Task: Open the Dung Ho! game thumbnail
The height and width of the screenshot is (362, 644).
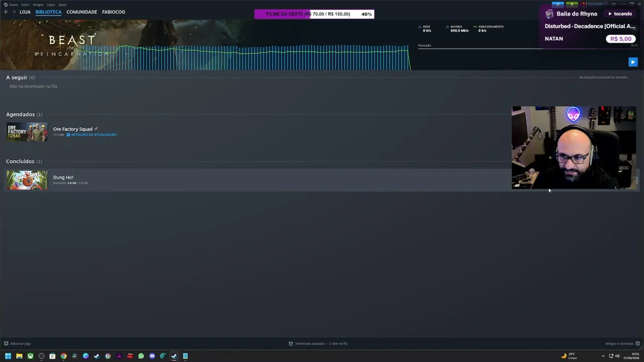Action: 27,180
